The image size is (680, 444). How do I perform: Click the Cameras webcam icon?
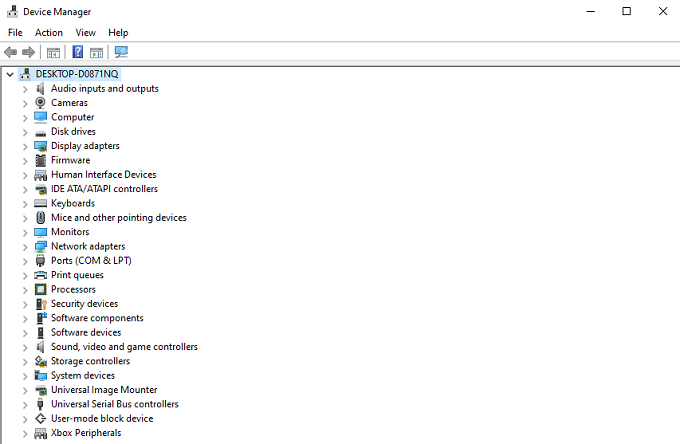(x=40, y=103)
